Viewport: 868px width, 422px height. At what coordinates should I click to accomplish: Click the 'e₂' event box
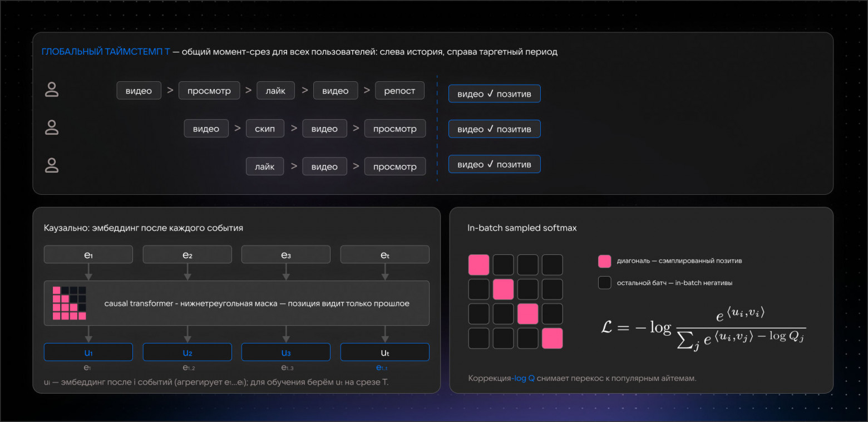[x=188, y=254]
